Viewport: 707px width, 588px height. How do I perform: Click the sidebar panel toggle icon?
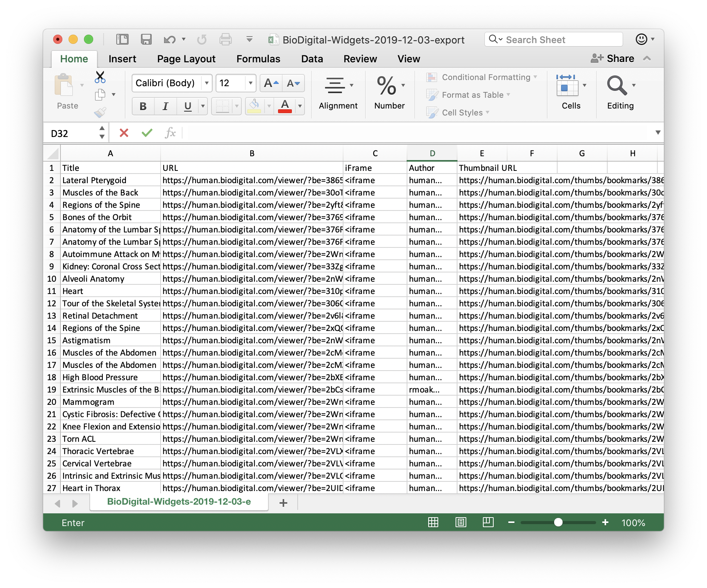(x=122, y=39)
